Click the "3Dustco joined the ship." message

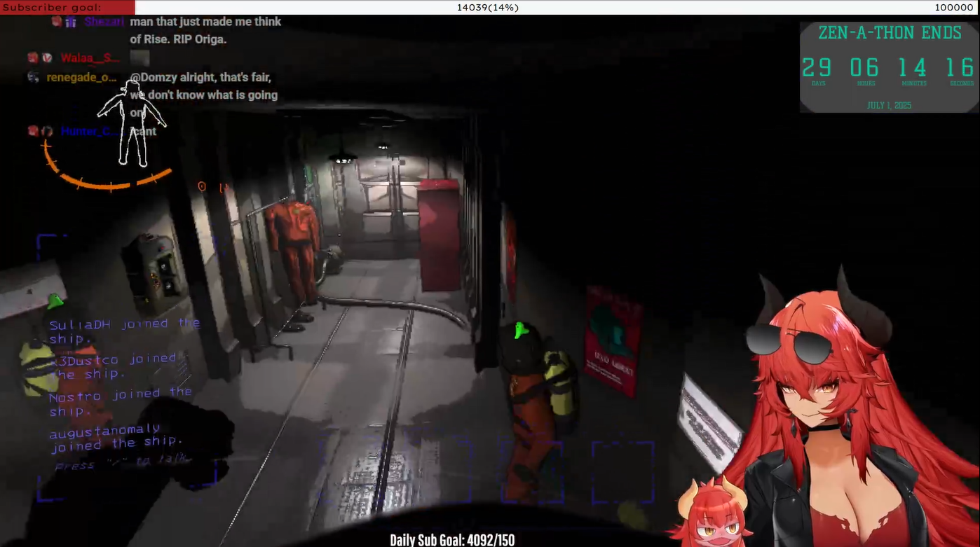(x=112, y=366)
